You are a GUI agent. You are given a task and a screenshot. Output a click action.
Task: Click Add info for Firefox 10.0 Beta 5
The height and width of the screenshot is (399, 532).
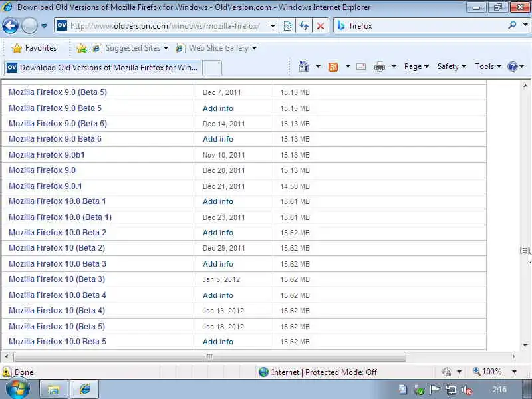pyautogui.click(x=218, y=342)
